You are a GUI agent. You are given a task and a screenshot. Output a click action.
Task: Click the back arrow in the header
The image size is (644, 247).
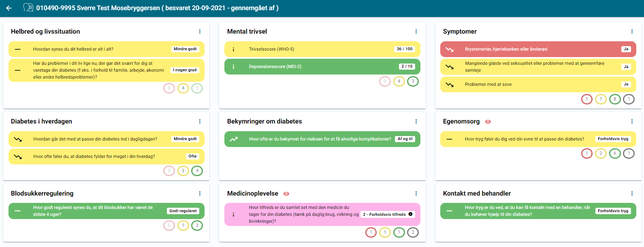pyautogui.click(x=9, y=8)
